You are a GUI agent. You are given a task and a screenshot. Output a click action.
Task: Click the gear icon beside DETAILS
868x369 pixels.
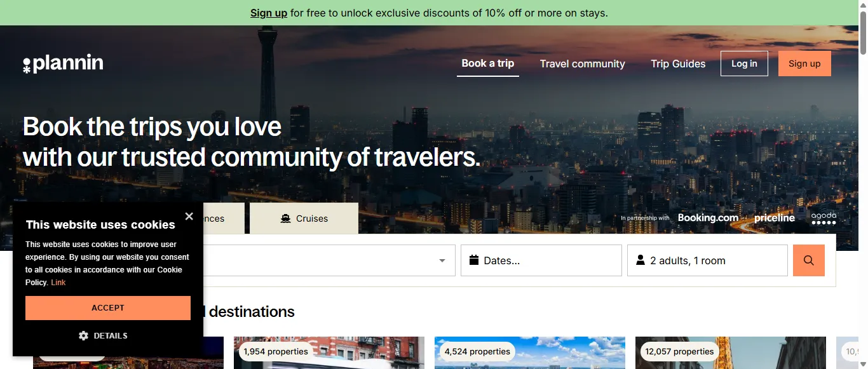tap(83, 335)
